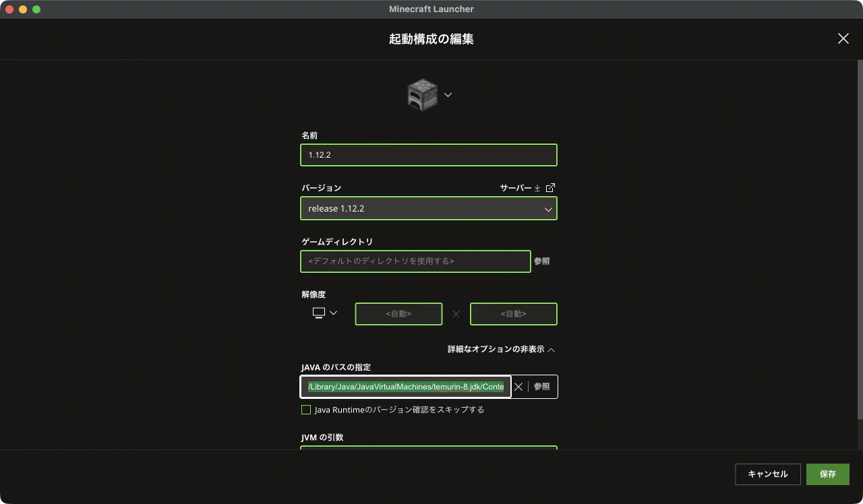
Task: Click the monitor resolution icon
Action: [x=319, y=313]
